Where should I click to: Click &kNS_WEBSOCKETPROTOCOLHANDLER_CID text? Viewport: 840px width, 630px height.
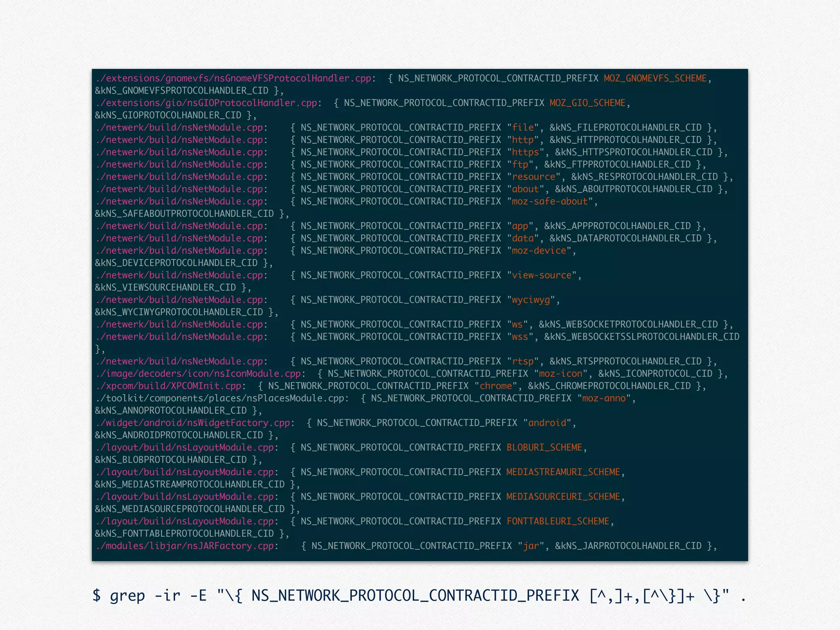628,324
